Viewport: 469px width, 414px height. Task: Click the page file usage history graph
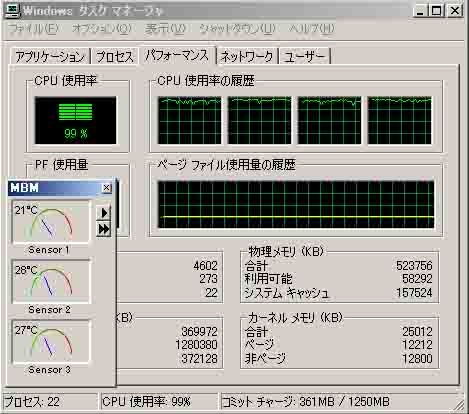pos(296,205)
